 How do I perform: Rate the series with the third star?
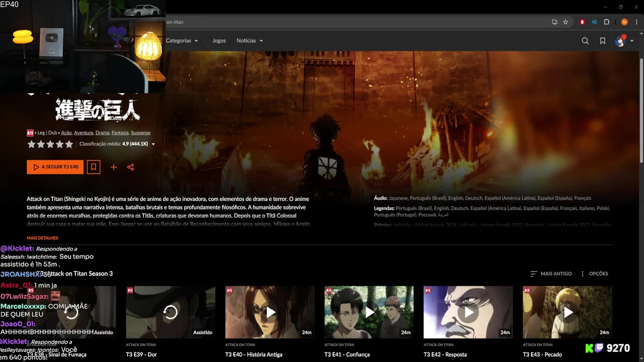pos(50,144)
